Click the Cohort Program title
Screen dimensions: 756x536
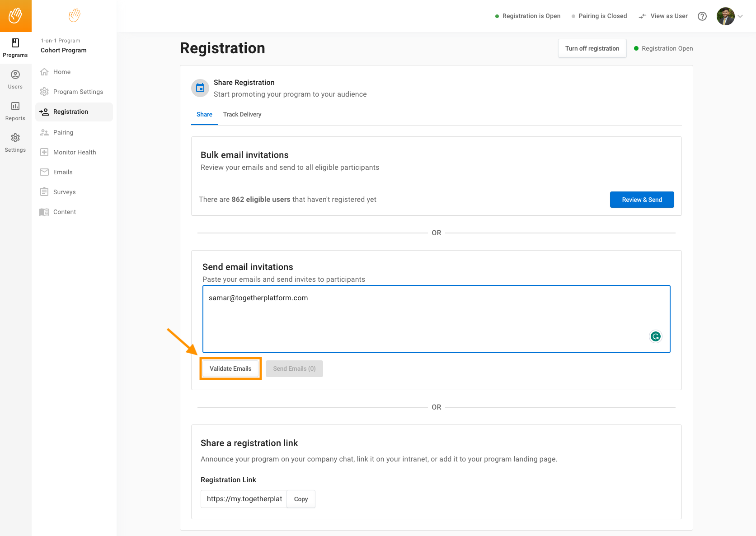click(x=64, y=50)
